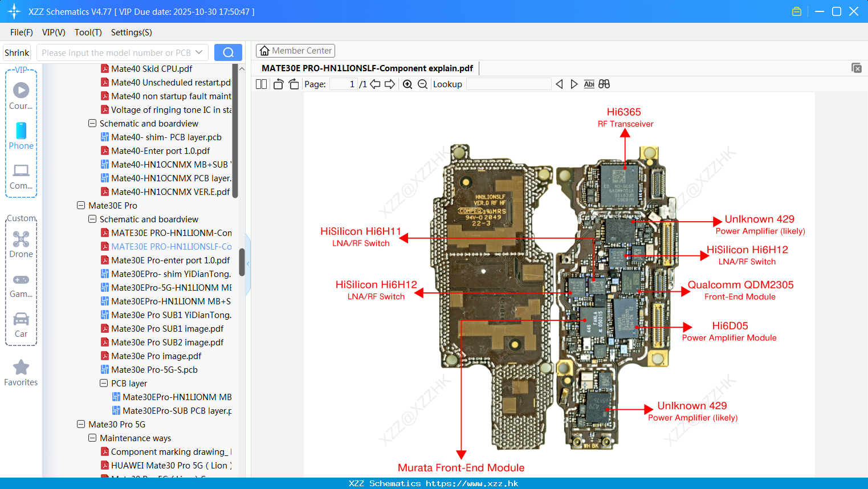Viewport: 868px width, 489px height.
Task: Click the blue search button
Action: tap(228, 52)
